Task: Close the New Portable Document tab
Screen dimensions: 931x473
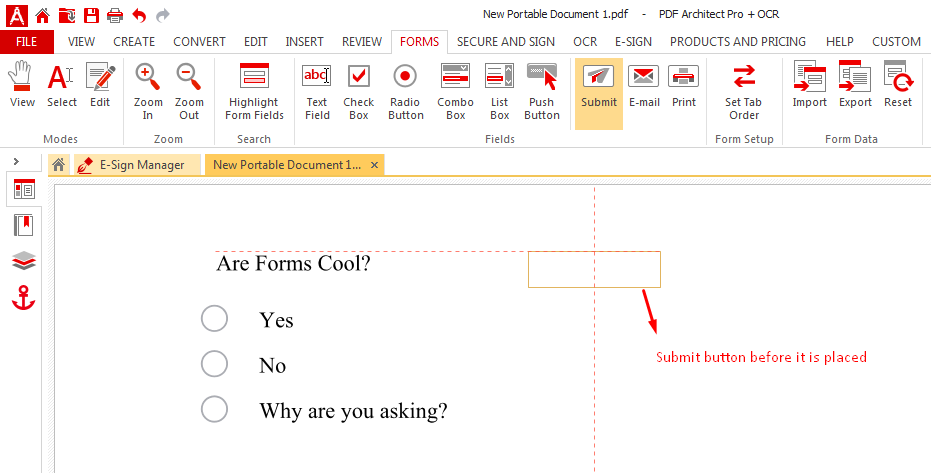Action: [x=374, y=165]
